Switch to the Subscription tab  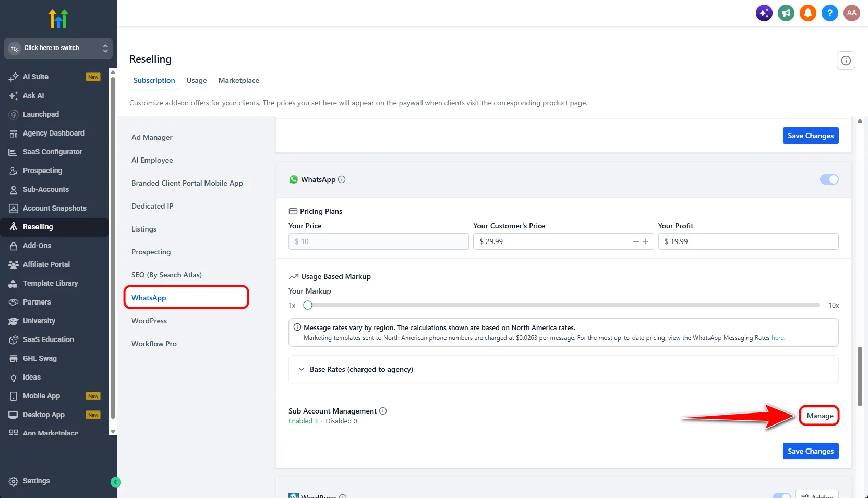coord(154,80)
